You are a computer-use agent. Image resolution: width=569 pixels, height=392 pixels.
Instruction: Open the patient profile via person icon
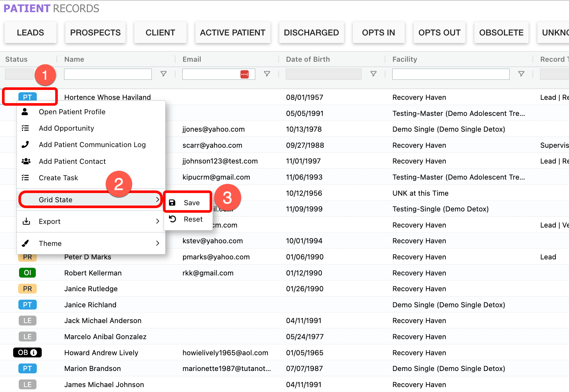[26, 112]
